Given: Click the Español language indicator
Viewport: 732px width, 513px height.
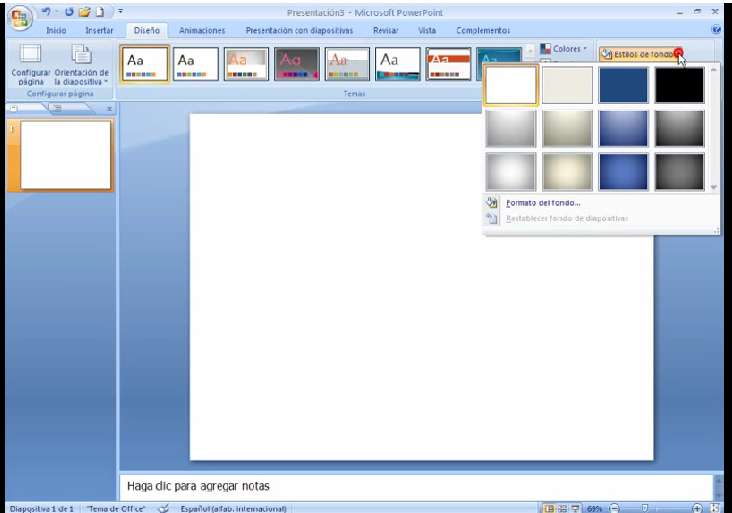Looking at the screenshot, I should [233, 508].
